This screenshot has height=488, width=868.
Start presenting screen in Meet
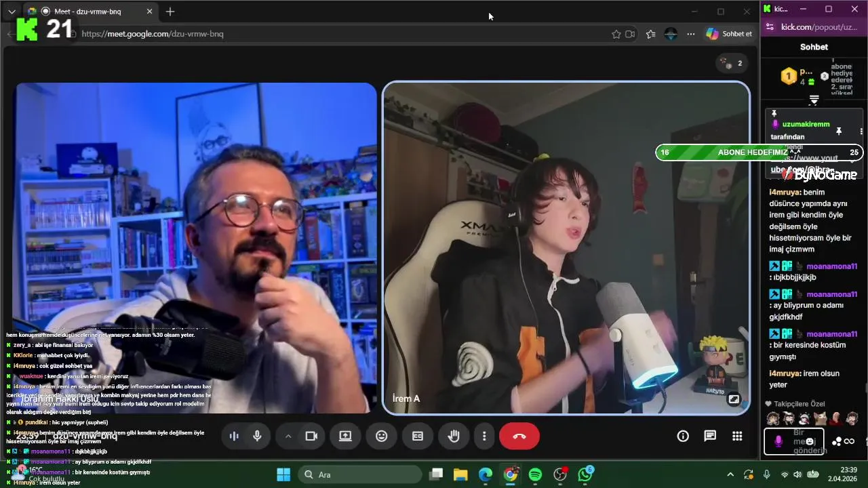pos(345,436)
